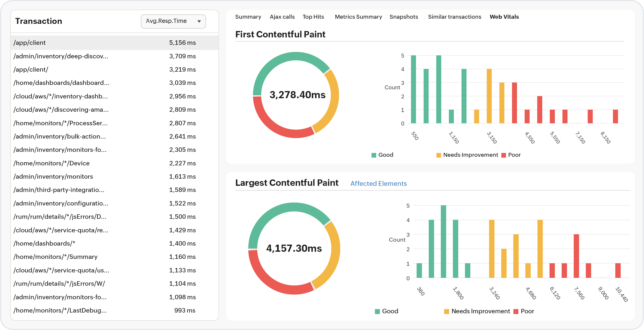Open the Avg.Resp.Time dropdown
Viewport: 644px width, 330px height.
tap(173, 21)
